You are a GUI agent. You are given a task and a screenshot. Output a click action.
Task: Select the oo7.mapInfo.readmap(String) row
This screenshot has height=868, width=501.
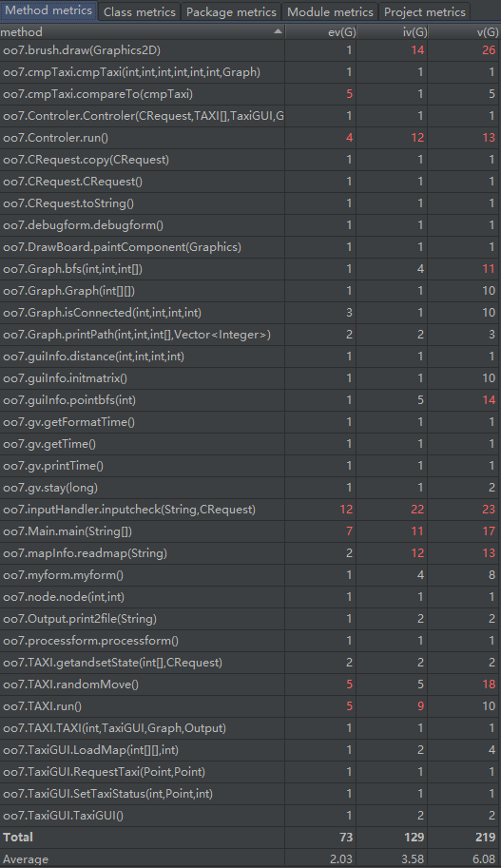pos(250,553)
